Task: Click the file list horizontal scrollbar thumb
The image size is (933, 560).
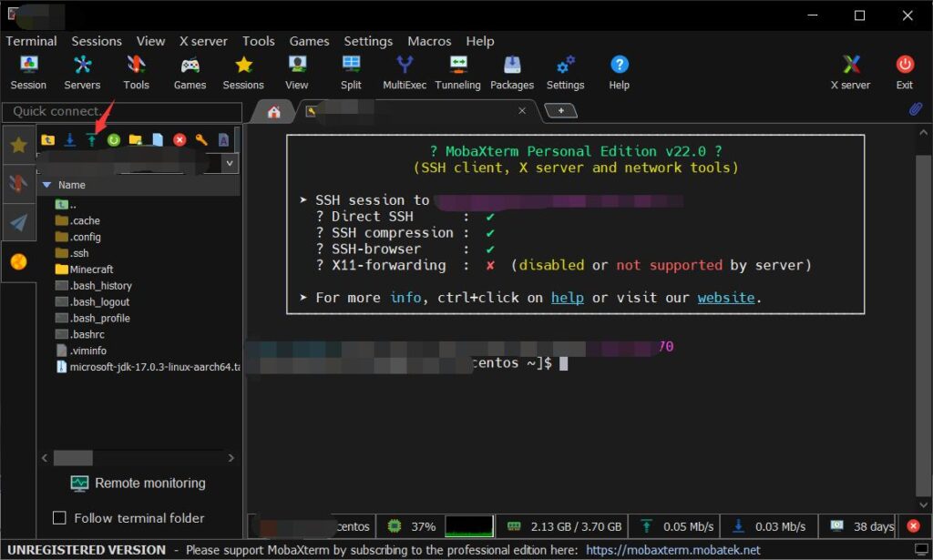Action: pos(73,458)
